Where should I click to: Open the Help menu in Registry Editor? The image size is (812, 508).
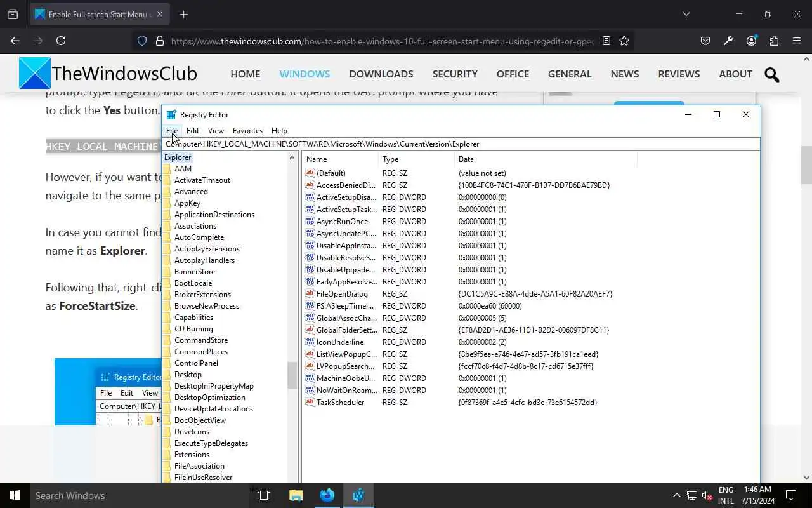279,131
